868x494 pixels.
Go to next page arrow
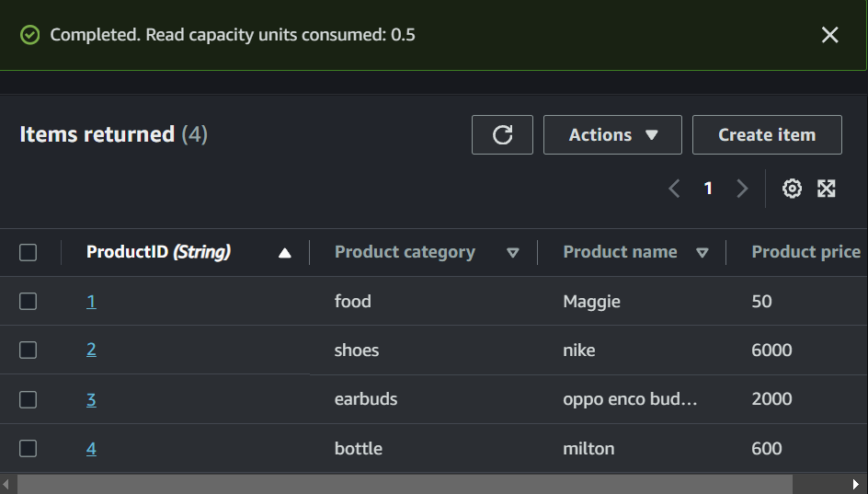tap(742, 189)
